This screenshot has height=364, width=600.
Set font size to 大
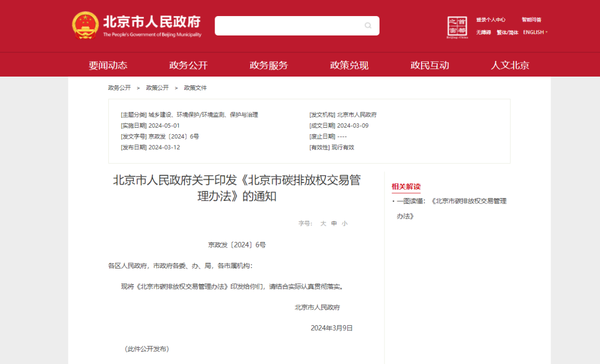323,224
